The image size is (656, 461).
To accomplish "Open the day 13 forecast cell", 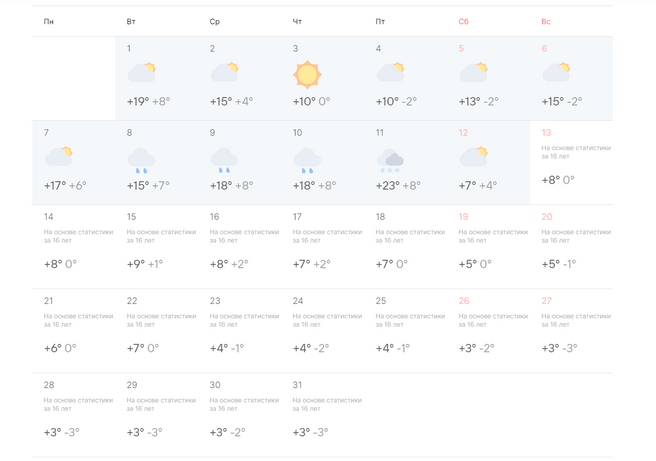I will click(x=571, y=163).
